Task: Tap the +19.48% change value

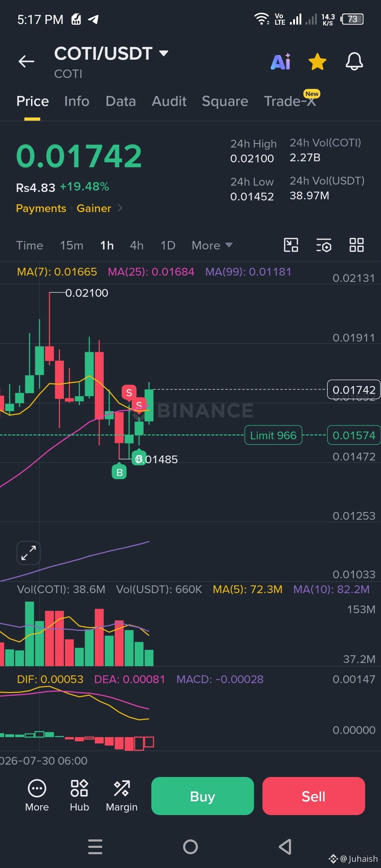Action: [84, 187]
